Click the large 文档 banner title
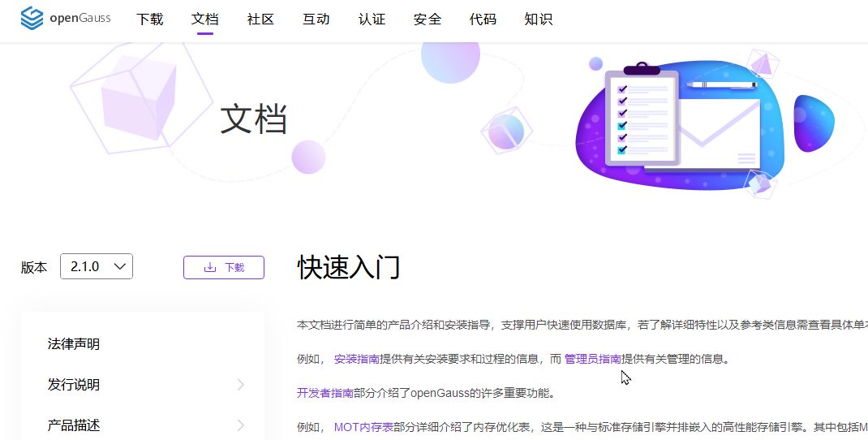This screenshot has height=440, width=868. click(254, 119)
